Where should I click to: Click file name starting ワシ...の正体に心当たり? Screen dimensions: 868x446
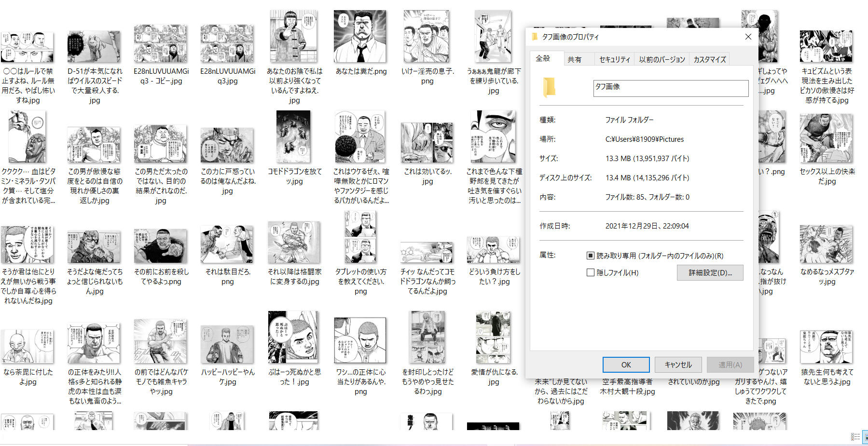pyautogui.click(x=361, y=382)
